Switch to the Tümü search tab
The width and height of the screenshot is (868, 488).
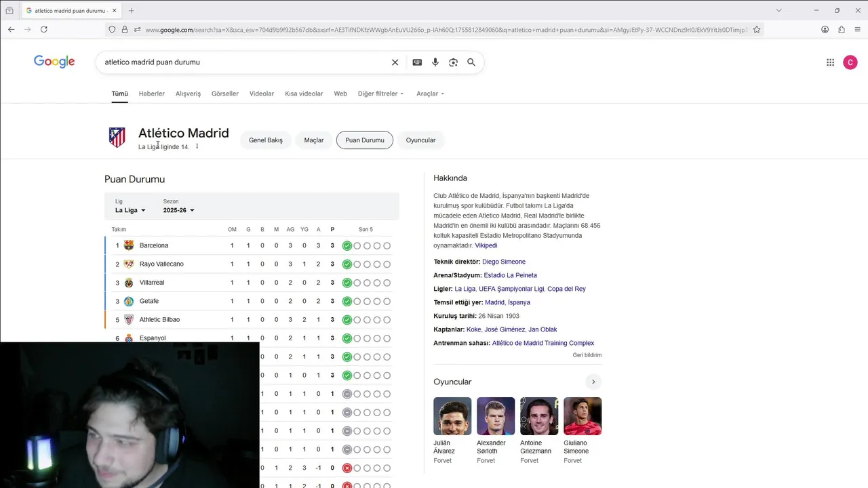coord(119,94)
